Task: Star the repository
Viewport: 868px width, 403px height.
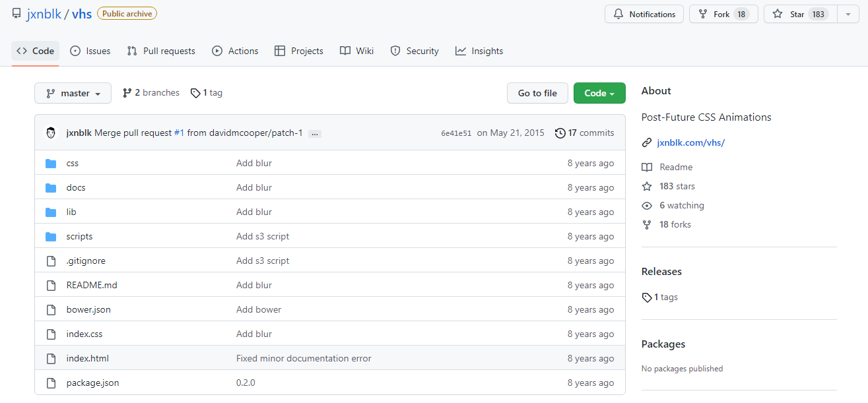Action: [799, 14]
